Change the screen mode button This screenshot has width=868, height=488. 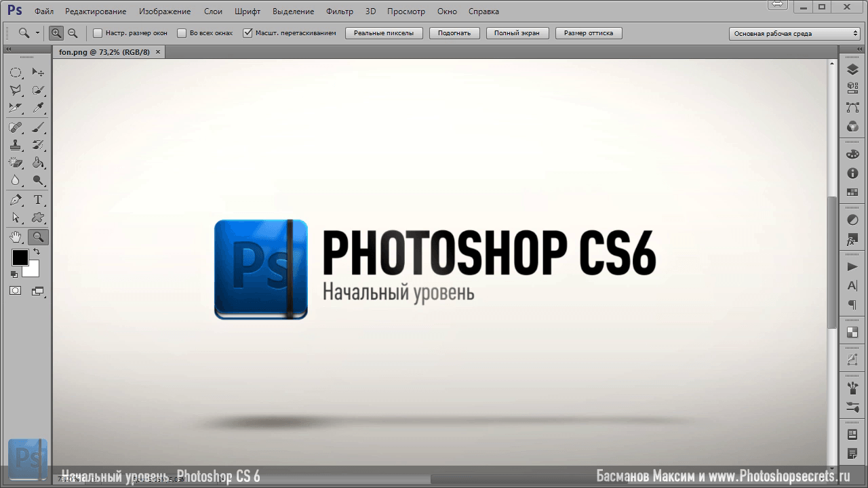click(x=38, y=291)
